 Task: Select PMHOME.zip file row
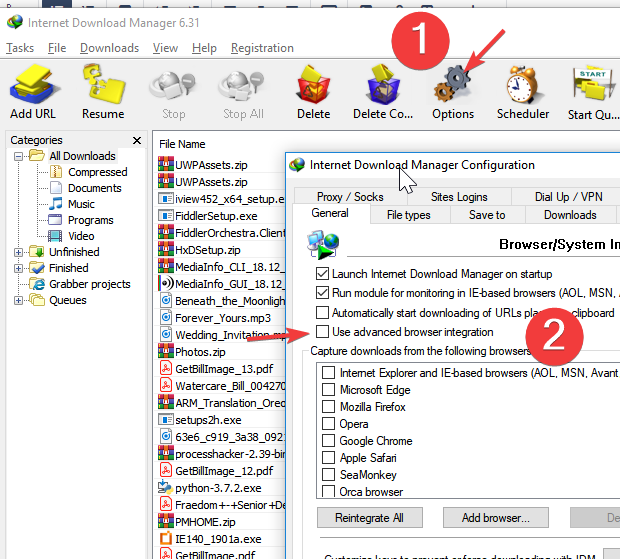[x=221, y=521]
